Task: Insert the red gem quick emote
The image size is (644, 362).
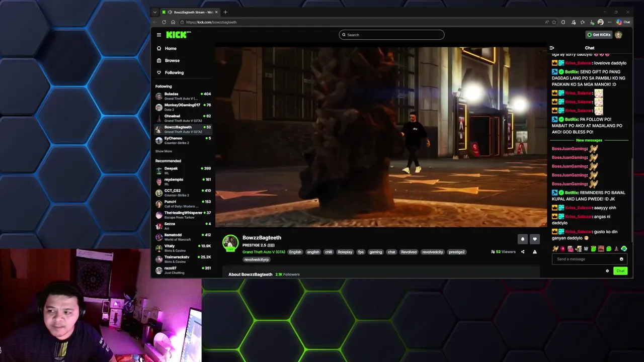Action: pos(562,249)
